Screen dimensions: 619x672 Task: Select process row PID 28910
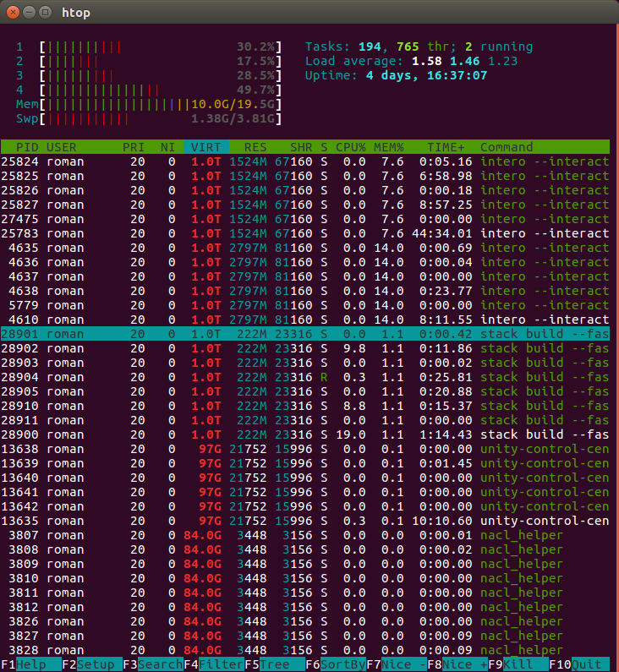[x=304, y=406]
